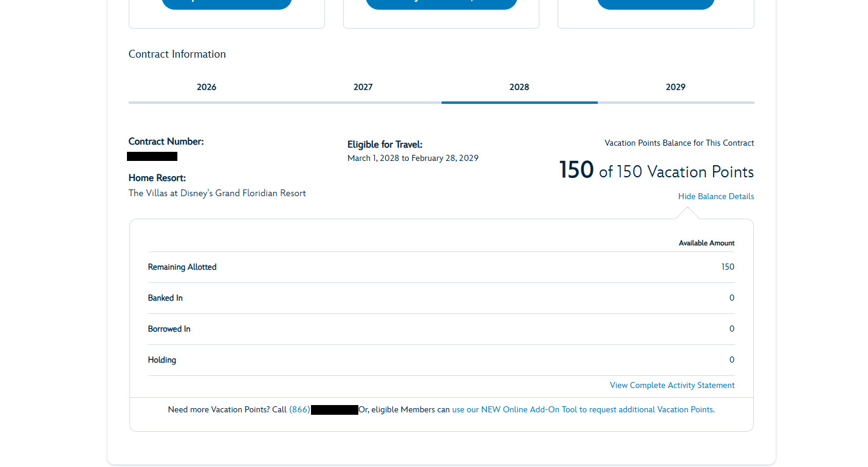This screenshot has height=467, width=868.
Task: Click the Home Resort label
Action: point(157,178)
